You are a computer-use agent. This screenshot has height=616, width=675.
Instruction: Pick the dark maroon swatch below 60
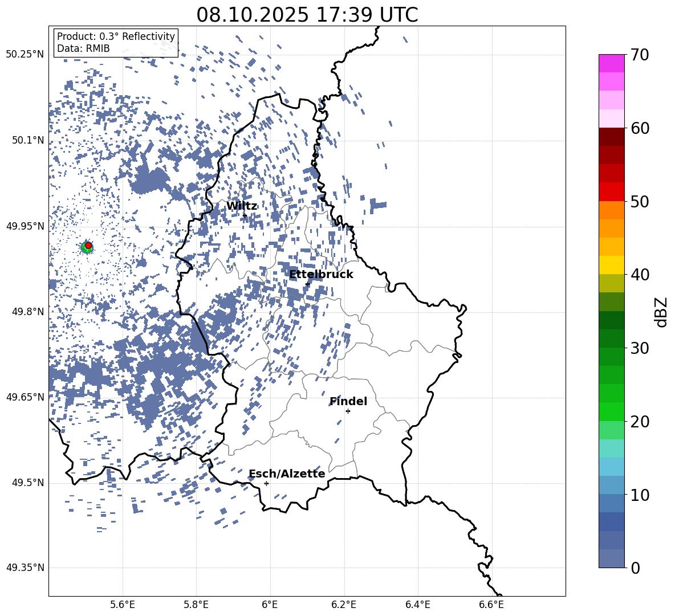[x=612, y=137]
